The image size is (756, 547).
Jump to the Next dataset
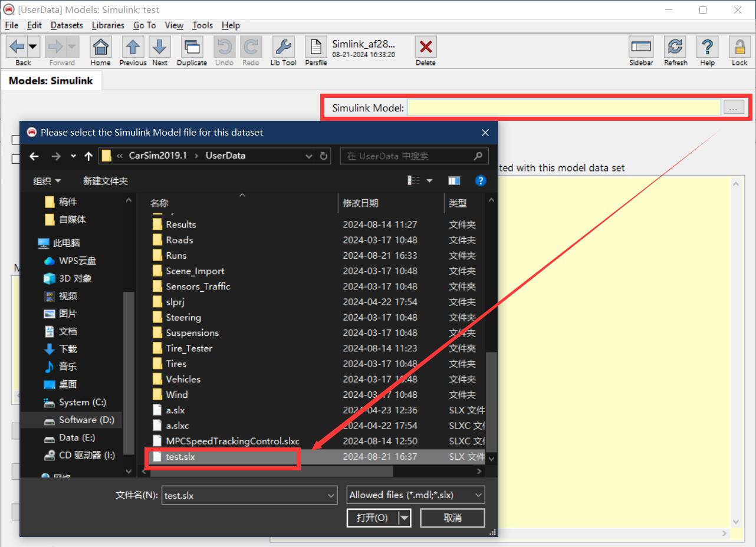[x=159, y=47]
